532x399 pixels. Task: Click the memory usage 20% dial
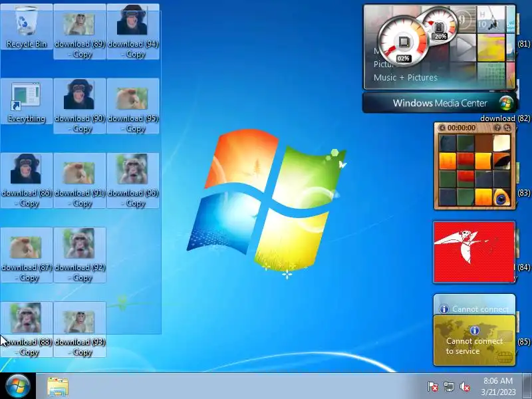tap(439, 26)
